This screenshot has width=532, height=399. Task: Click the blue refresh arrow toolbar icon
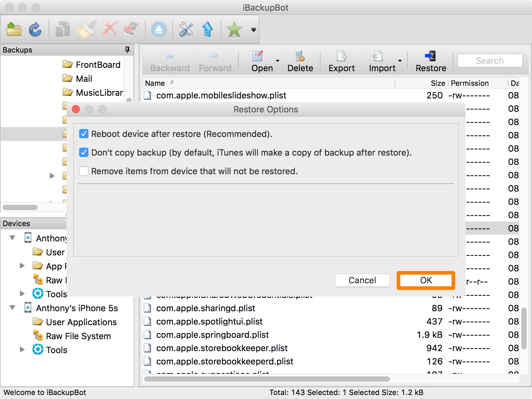(35, 30)
